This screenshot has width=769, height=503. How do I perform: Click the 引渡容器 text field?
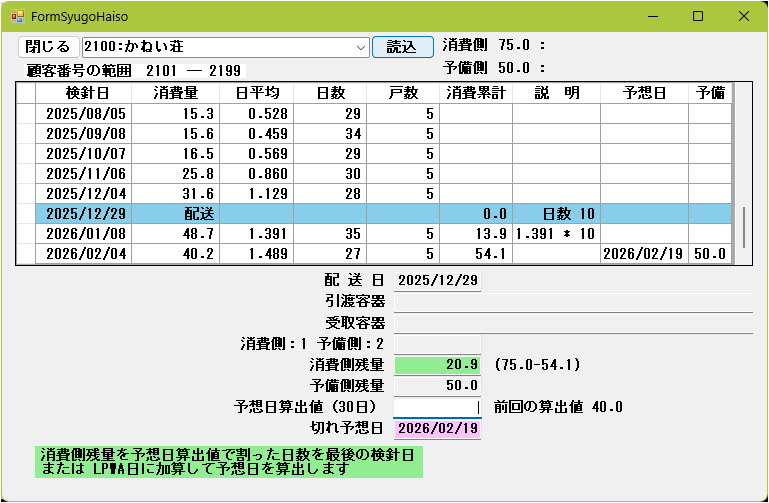(x=573, y=301)
